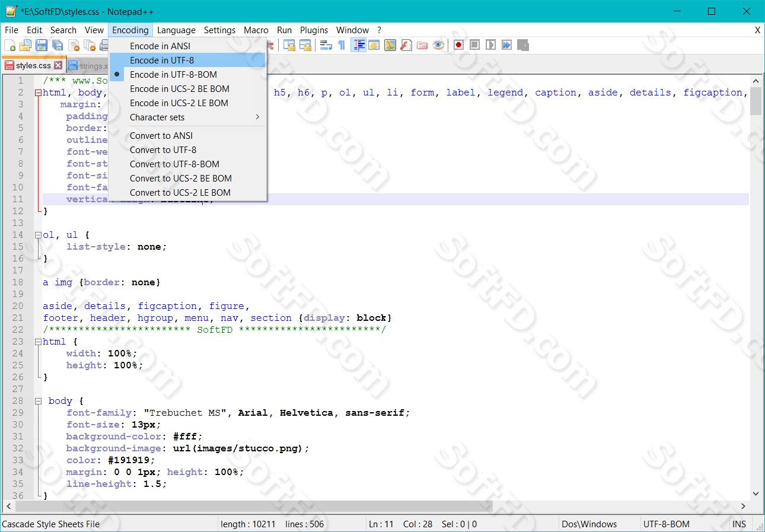Collapse the fold marker at line 2

click(38, 93)
